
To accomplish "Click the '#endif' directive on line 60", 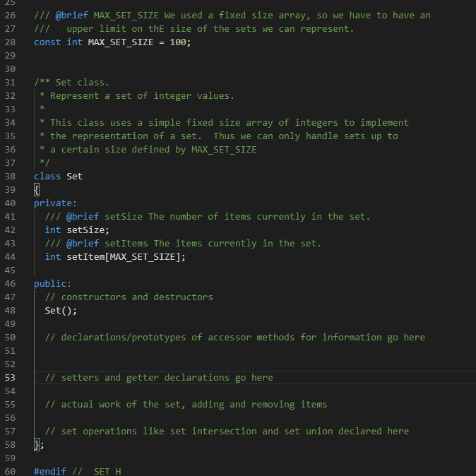I will [x=50, y=471].
